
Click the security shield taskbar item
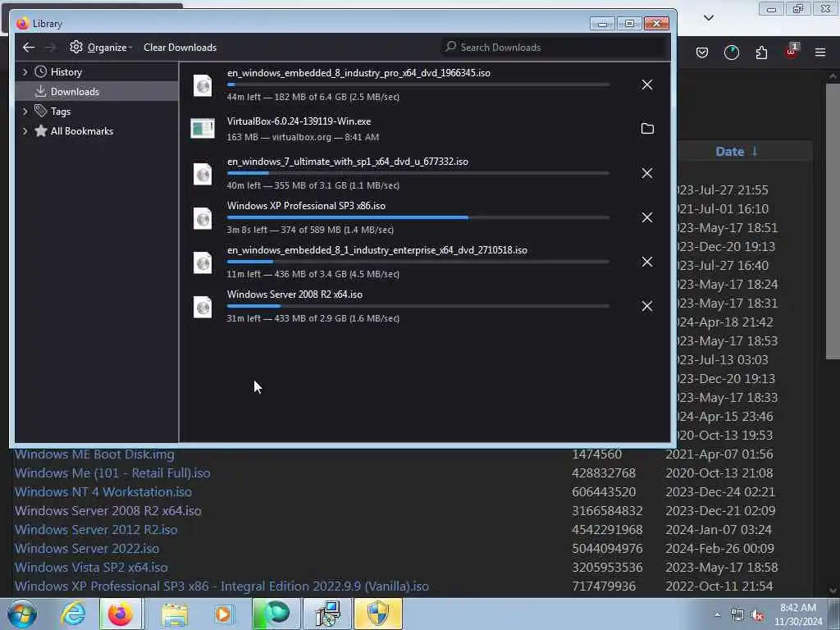pos(377,614)
